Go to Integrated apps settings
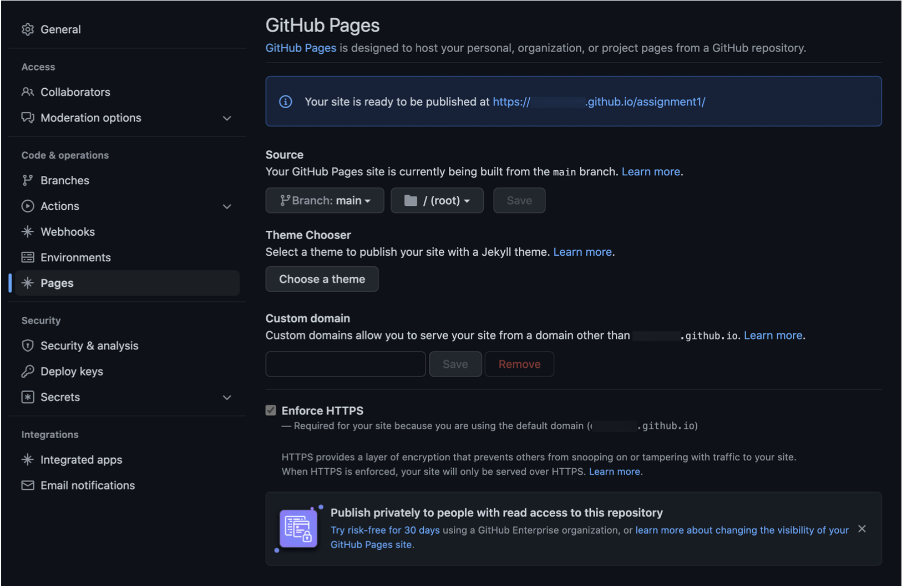Viewport: 902px width, 588px height. pos(81,460)
